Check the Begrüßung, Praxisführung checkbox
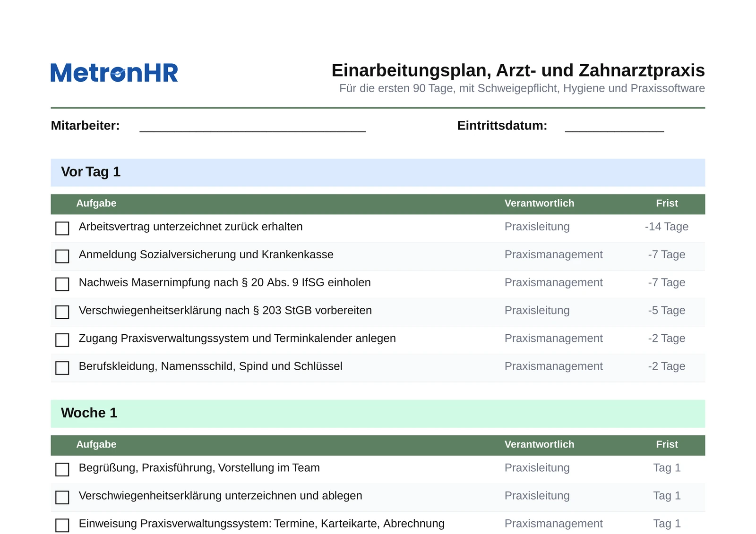This screenshot has height=534, width=756. [x=62, y=469]
